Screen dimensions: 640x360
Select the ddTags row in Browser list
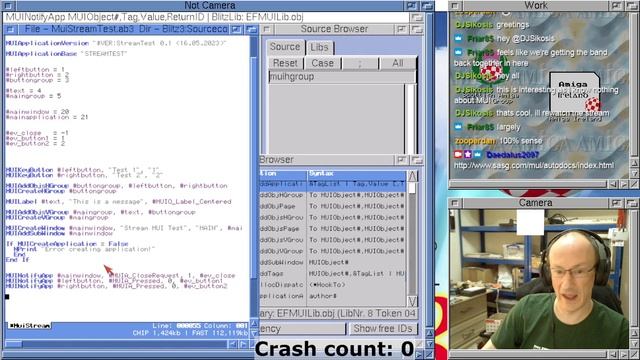[x=333, y=273]
